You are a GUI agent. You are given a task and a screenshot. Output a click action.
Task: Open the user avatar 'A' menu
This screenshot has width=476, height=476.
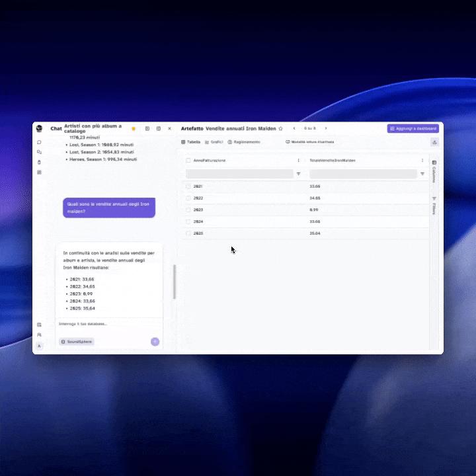point(39,346)
